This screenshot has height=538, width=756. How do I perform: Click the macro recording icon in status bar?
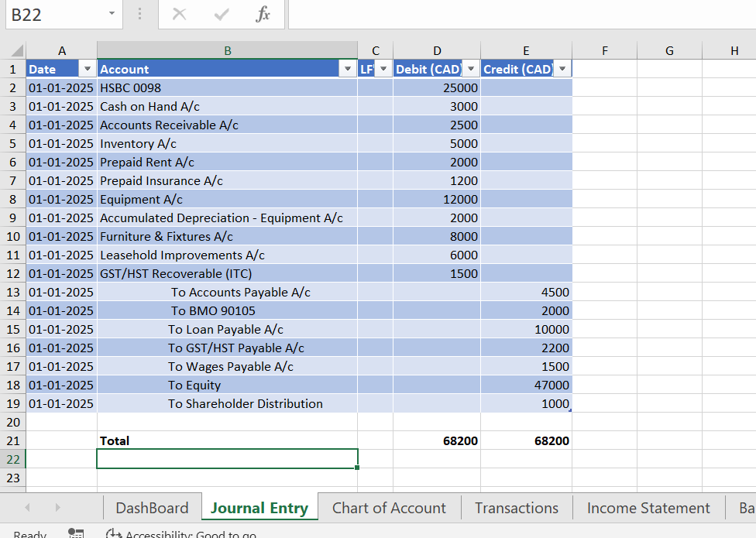tap(76, 533)
